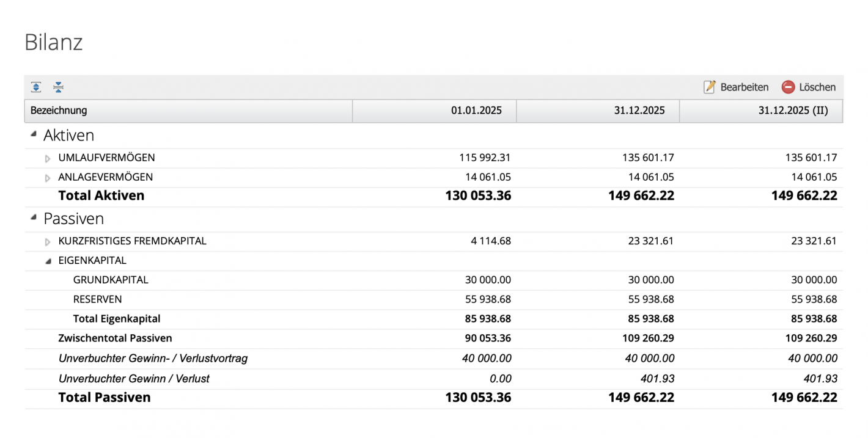Click the 01.01.2025 column header
This screenshot has width=868, height=438.
point(434,111)
